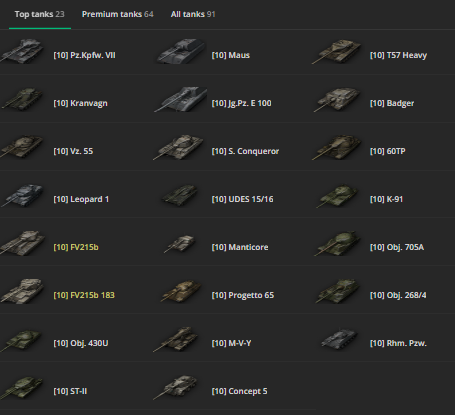
Task: Select the [10] M-V-Y text
Action: [x=231, y=343]
